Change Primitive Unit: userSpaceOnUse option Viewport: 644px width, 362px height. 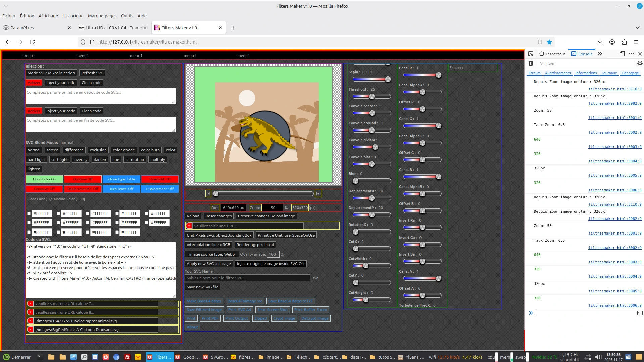click(286, 235)
